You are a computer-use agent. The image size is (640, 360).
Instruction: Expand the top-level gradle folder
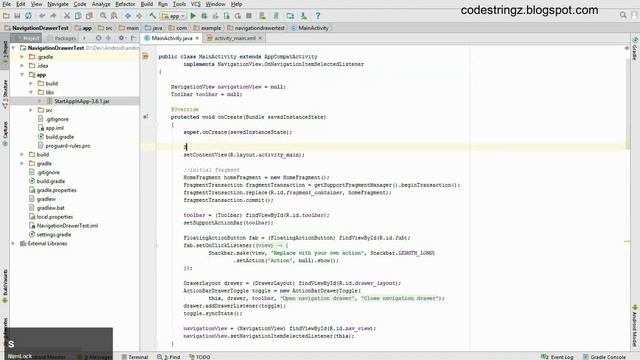click(x=22, y=163)
